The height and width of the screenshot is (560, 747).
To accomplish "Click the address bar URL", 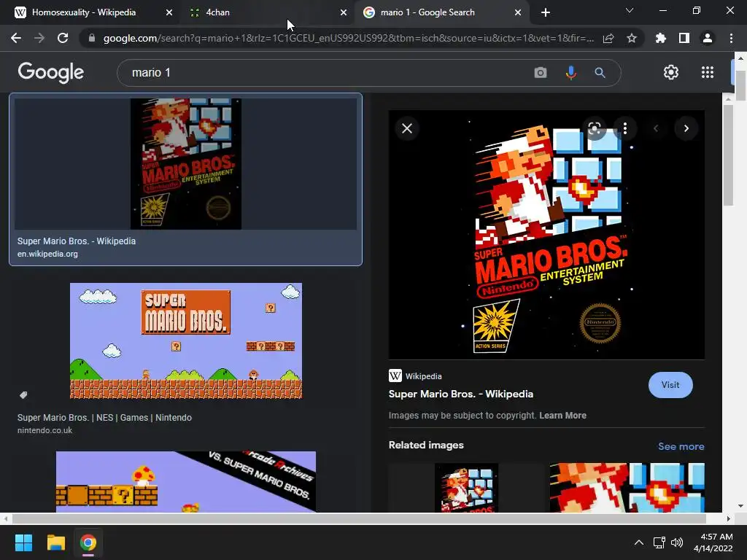I will pyautogui.click(x=349, y=38).
